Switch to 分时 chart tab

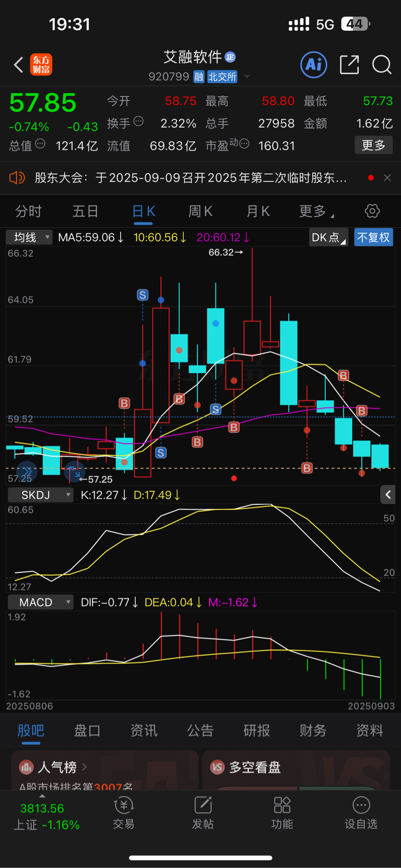[28, 211]
